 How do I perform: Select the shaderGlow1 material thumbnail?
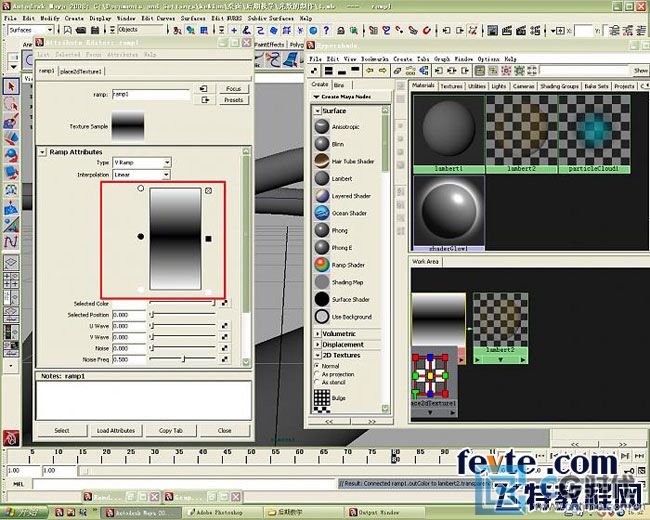coord(449,214)
